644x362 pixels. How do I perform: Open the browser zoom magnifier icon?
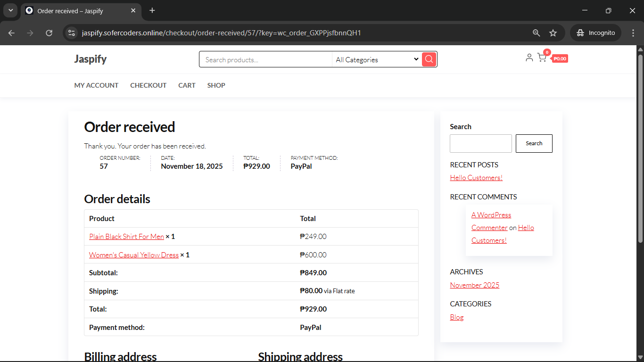coord(537,33)
